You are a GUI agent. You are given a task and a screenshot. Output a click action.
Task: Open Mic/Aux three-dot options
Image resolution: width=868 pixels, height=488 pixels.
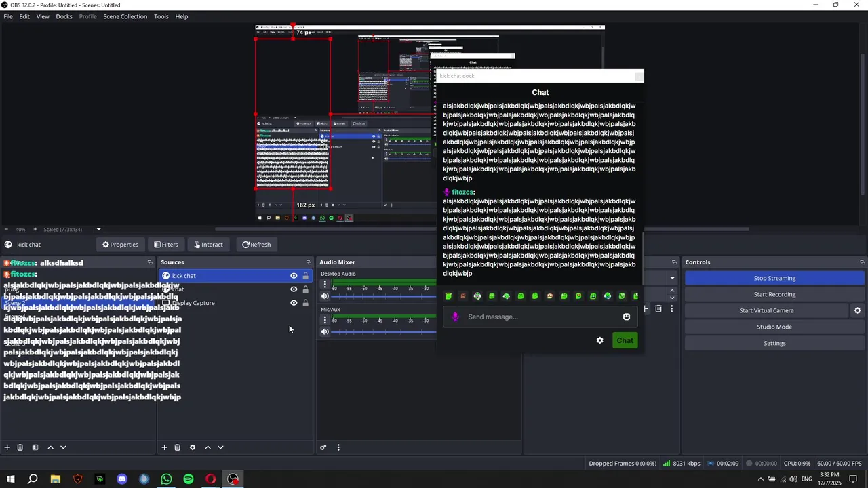(325, 320)
